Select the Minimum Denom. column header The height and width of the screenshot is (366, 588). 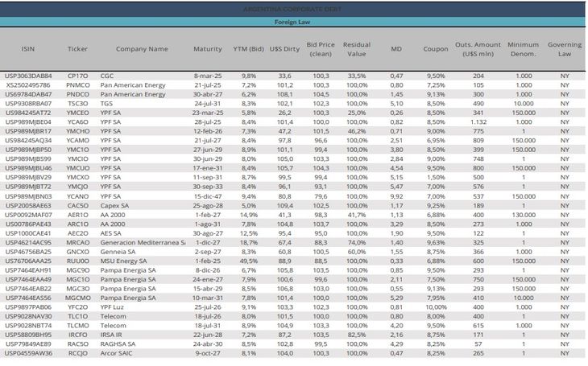(524, 48)
